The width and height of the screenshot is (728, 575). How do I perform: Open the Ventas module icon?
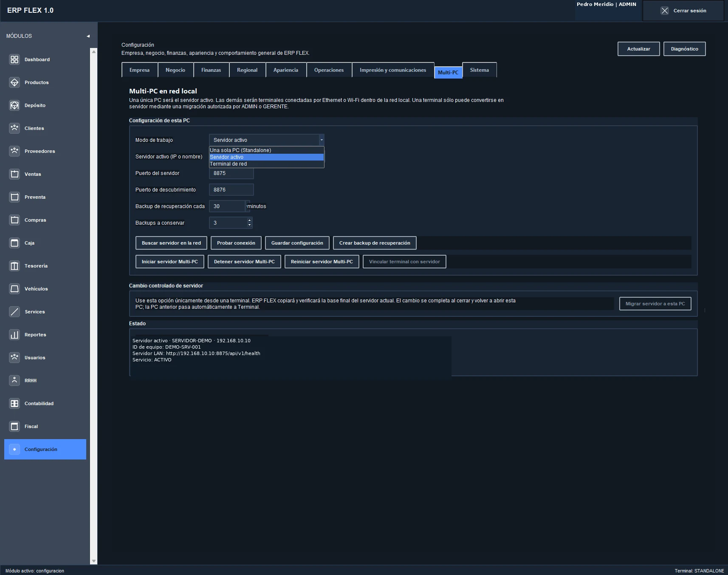tap(14, 174)
